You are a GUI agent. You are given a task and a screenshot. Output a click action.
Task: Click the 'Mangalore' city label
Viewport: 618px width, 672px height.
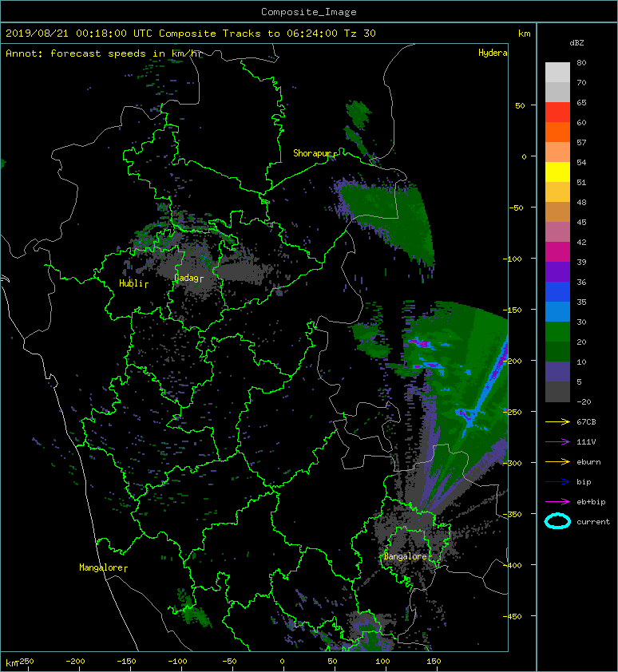(x=101, y=567)
